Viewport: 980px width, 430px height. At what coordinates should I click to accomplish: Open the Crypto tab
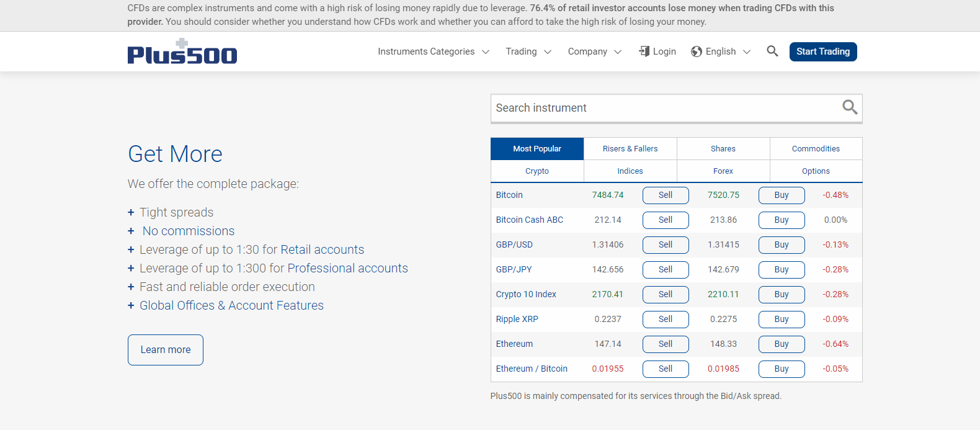coord(537,171)
